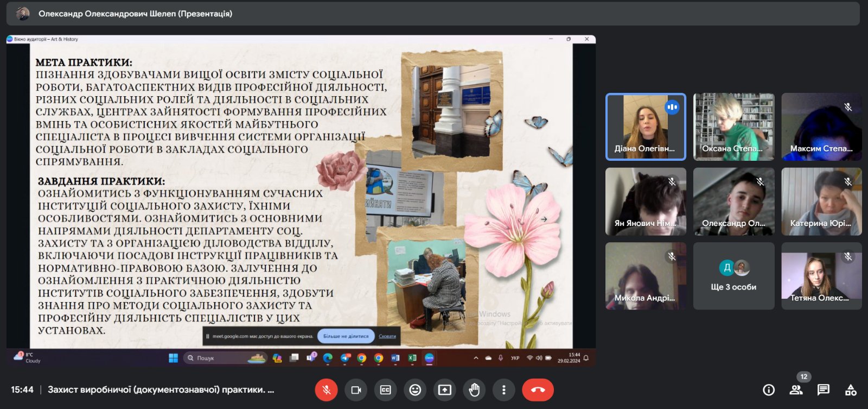Open the 'Ще 3 особи' tile

(x=733, y=276)
